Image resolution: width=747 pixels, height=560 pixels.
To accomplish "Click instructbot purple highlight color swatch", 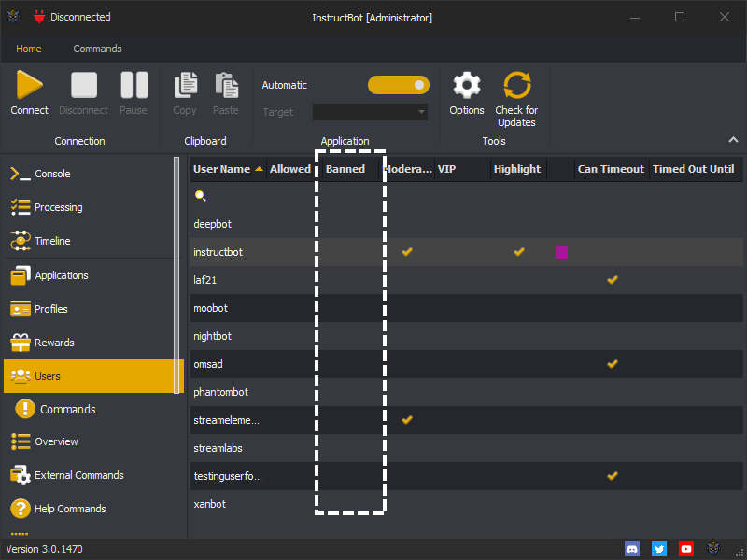I will click(x=561, y=252).
